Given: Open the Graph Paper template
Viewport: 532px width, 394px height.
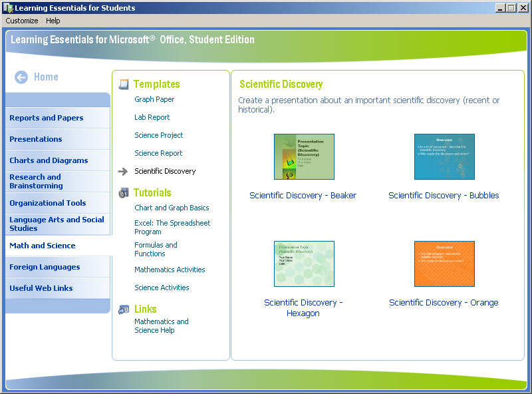Looking at the screenshot, I should (154, 100).
